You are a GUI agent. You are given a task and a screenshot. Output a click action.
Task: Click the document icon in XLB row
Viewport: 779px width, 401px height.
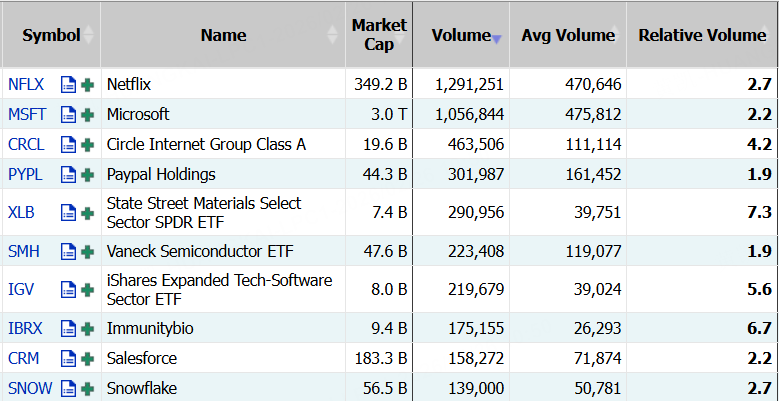tap(68, 212)
